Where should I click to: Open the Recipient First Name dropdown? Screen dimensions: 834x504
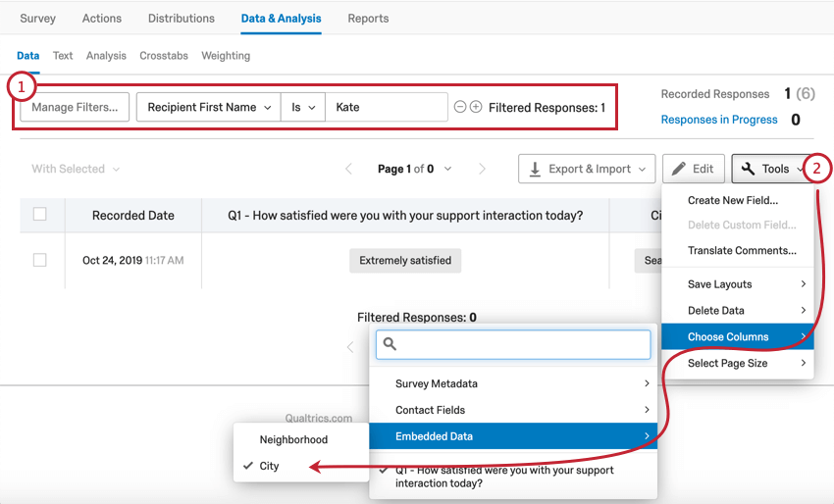[x=209, y=107]
